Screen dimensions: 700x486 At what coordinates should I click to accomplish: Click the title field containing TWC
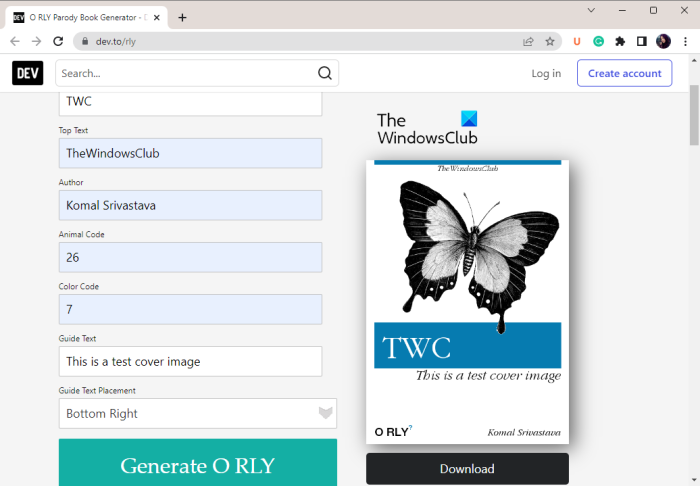click(x=191, y=104)
